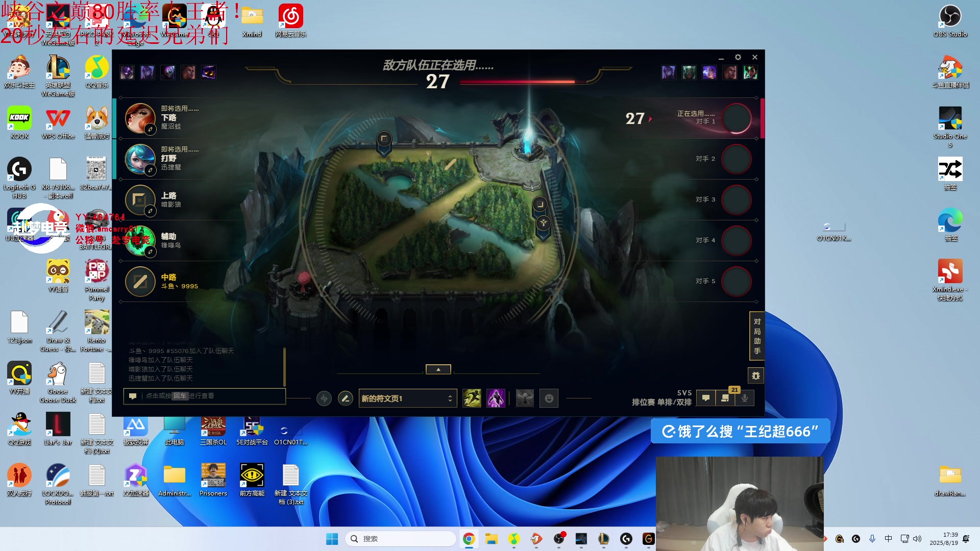980x551 pixels.
Task: Open 抽签 shortcut with Edge icon
Action: pyautogui.click(x=950, y=225)
